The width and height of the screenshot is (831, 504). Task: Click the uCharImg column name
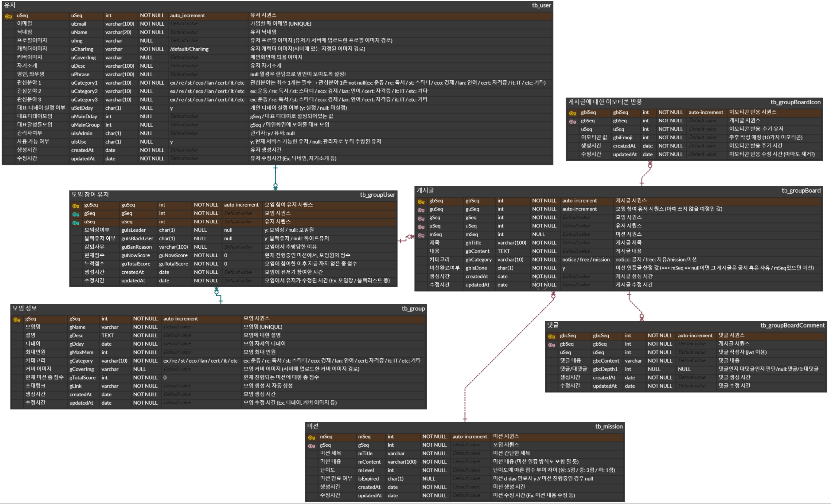[82, 49]
